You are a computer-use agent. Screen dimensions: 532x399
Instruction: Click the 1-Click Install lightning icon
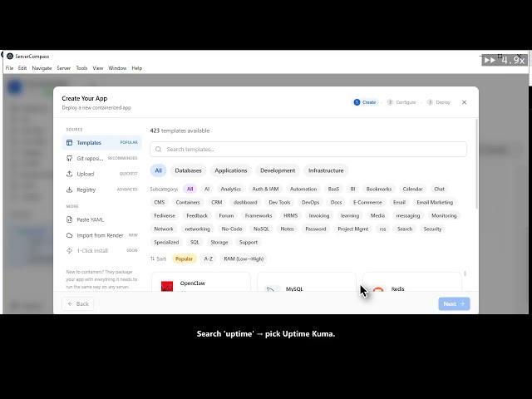(69, 251)
